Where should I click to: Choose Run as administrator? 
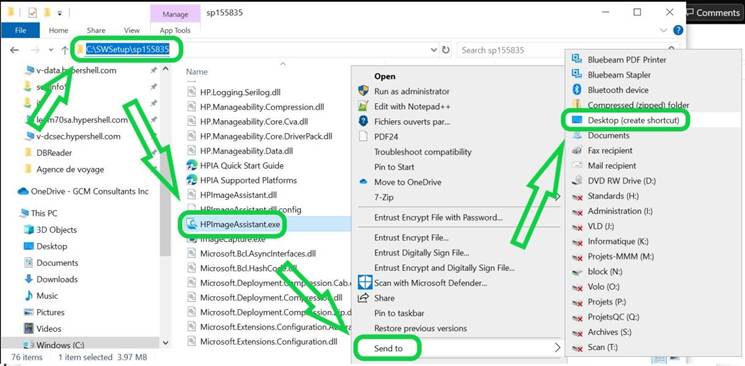411,91
